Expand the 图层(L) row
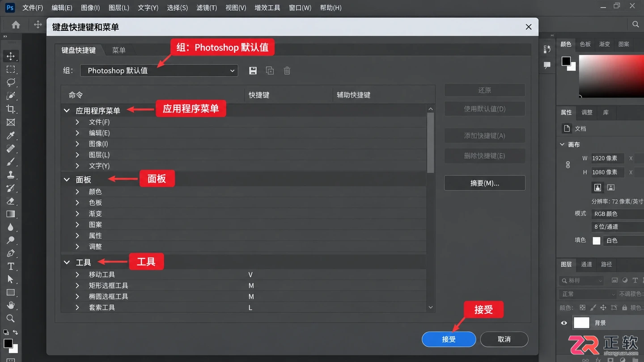 [78, 155]
